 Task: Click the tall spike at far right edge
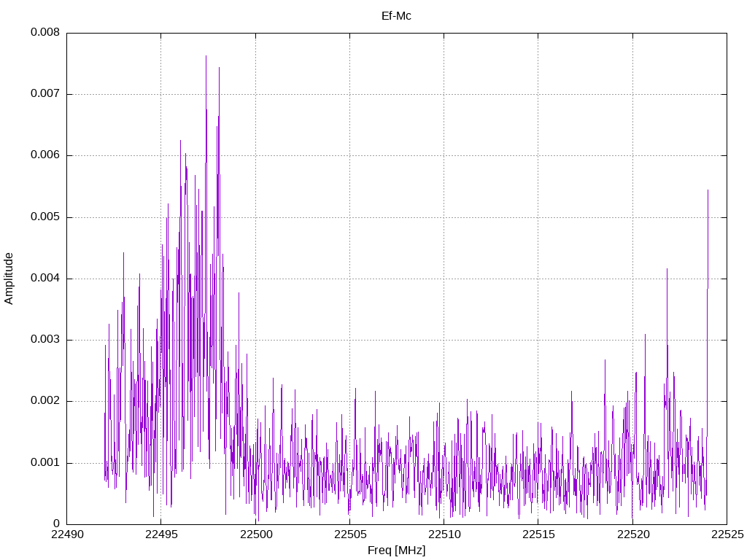coord(708,190)
